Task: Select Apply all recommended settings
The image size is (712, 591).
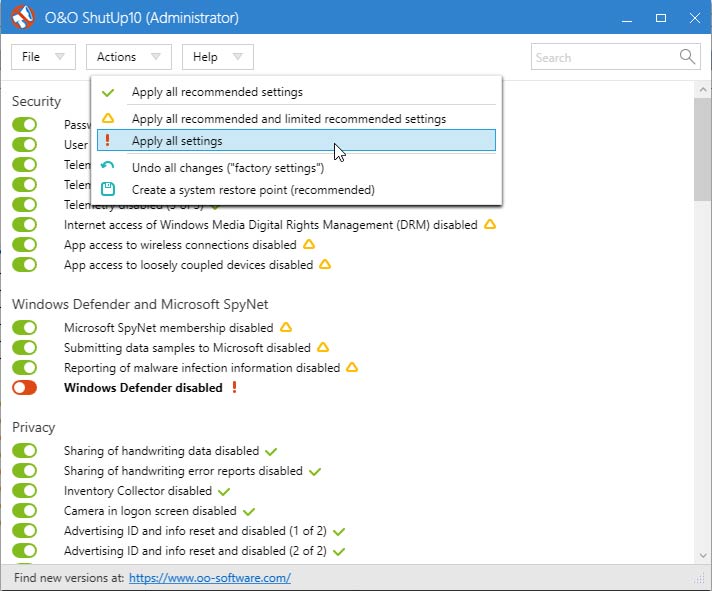Action: point(296,92)
